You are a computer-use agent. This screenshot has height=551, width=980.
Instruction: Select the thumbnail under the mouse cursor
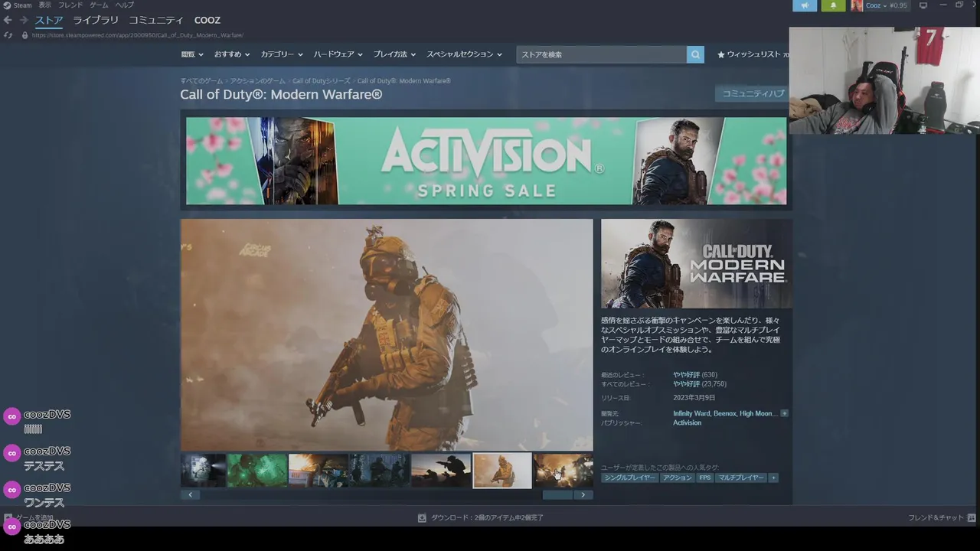tap(563, 471)
